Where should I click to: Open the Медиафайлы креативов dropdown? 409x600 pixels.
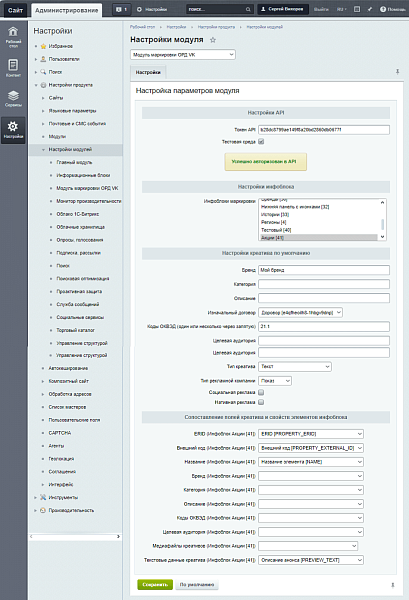(308, 546)
